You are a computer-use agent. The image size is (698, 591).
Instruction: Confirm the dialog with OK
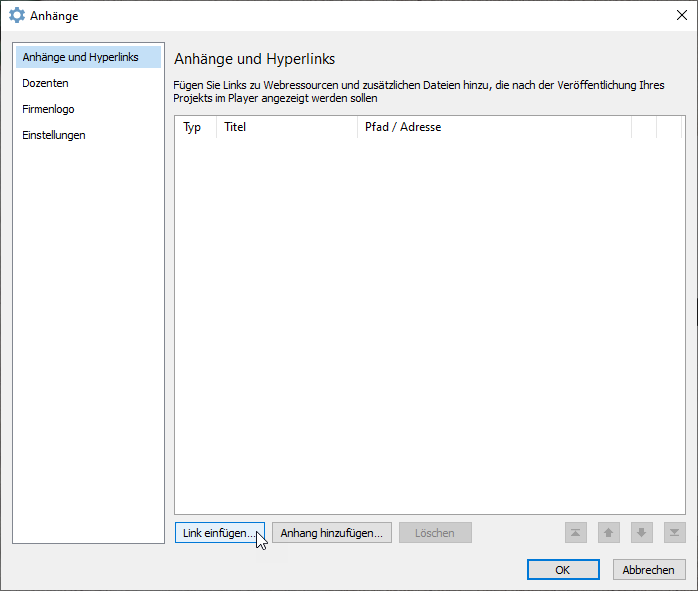(x=563, y=569)
